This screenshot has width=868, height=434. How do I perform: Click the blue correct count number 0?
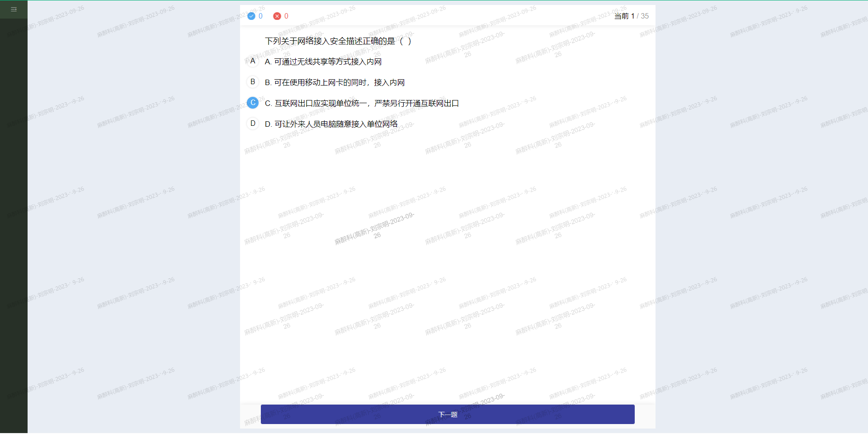coord(260,16)
